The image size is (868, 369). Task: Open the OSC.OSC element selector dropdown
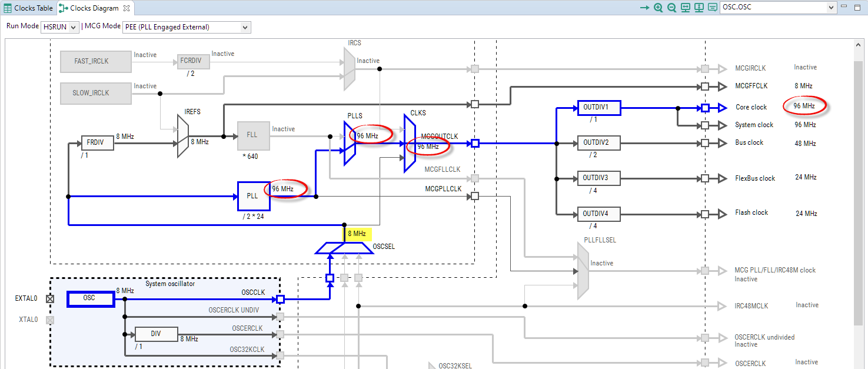(x=777, y=8)
